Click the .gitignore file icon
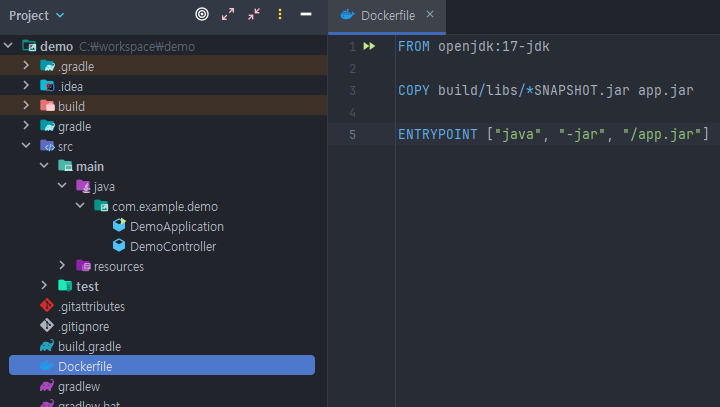 (x=47, y=325)
